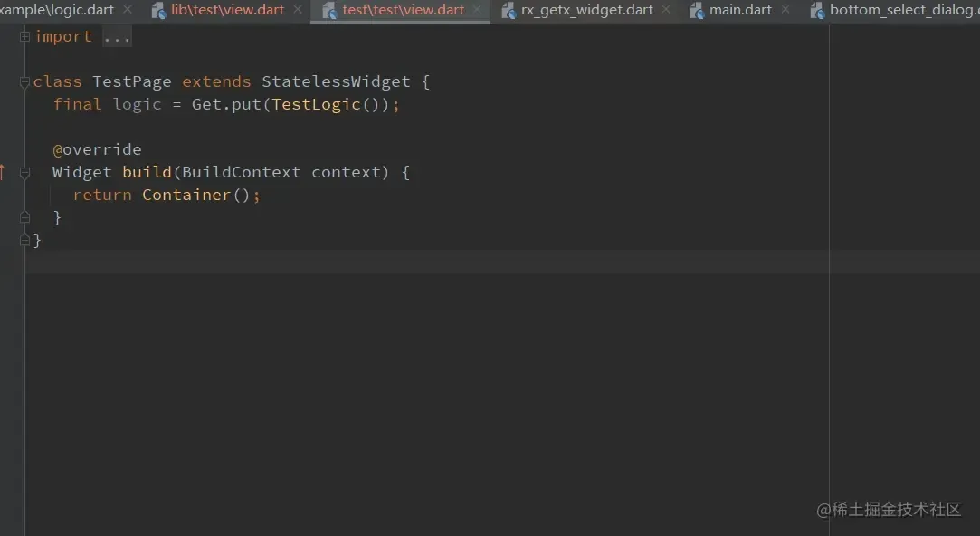
Task: Open the rx_getx_widget.dart tab
Action: [587, 10]
